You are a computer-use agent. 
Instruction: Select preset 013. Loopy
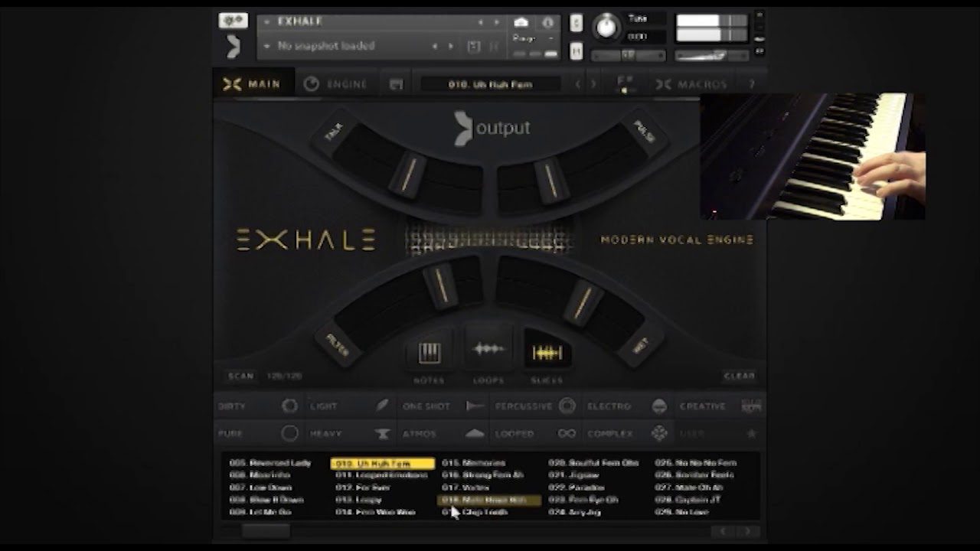click(x=358, y=500)
